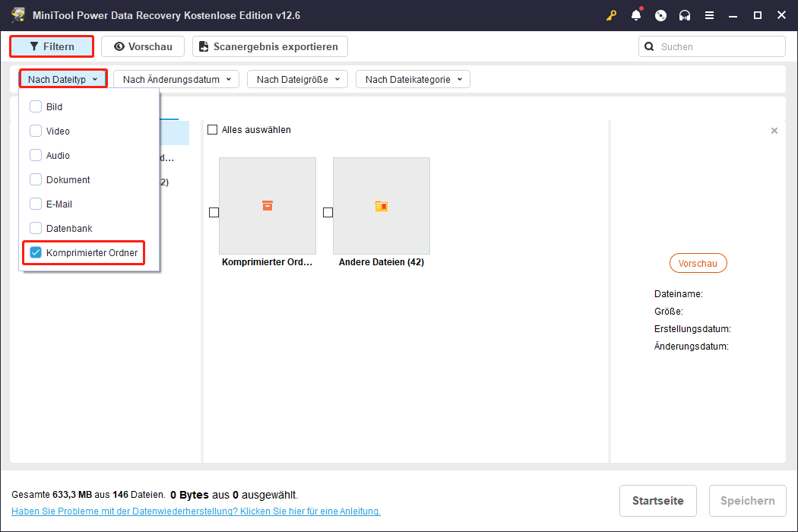The image size is (798, 532).
Task: Click the Komprimierter Ord... label
Action: click(267, 262)
